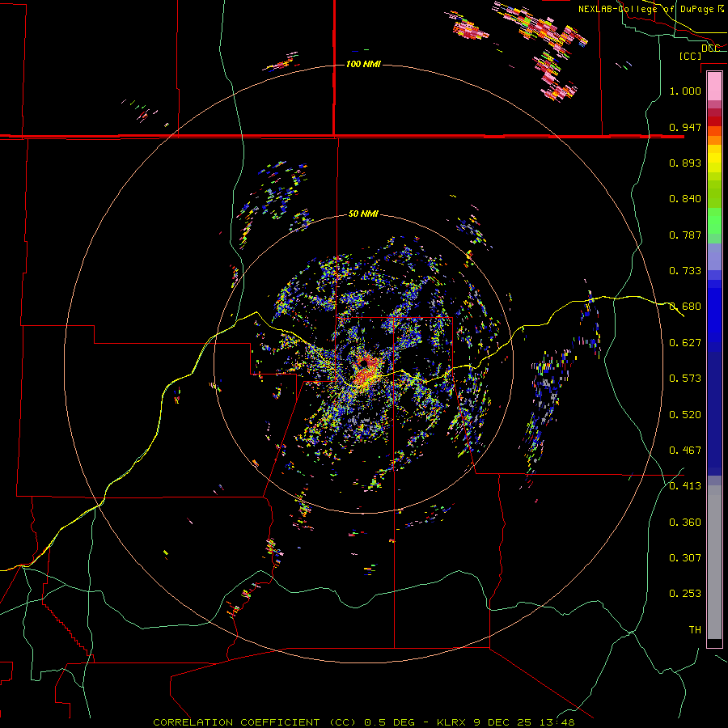This screenshot has height=728, width=728.
Task: Click the 0.253 scale value
Action: [685, 594]
